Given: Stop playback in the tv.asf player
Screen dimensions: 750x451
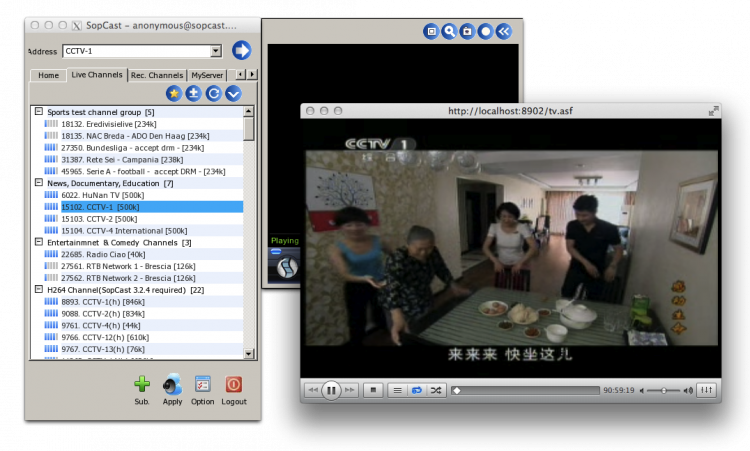Looking at the screenshot, I should [373, 390].
